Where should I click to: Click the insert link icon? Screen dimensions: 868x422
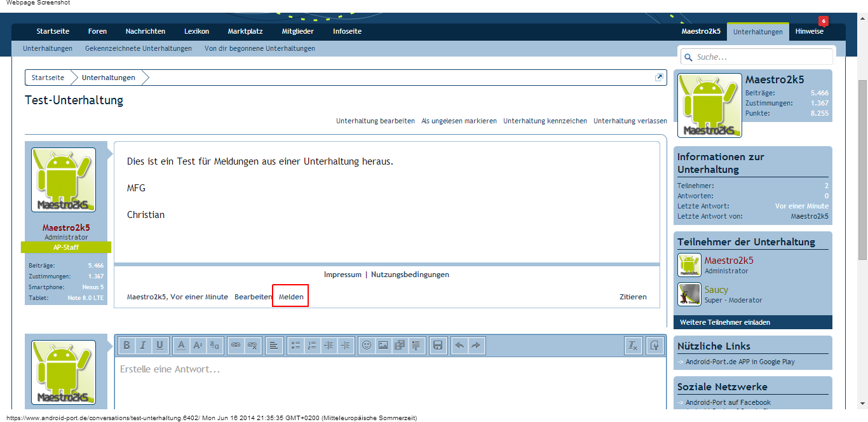click(236, 345)
